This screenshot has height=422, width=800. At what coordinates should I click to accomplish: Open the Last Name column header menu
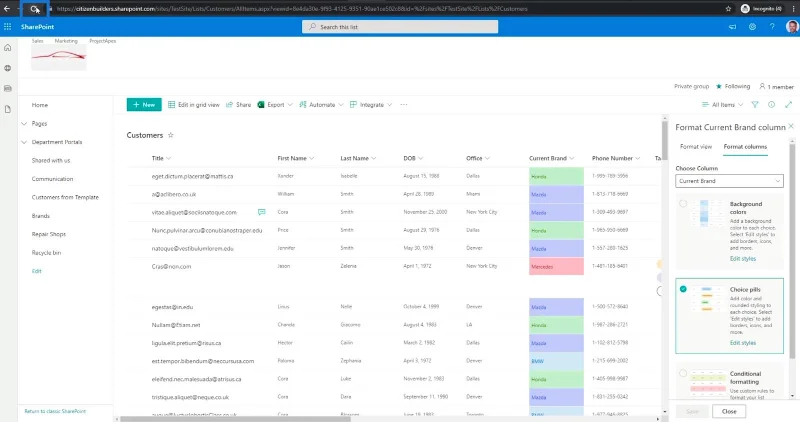(x=358, y=158)
